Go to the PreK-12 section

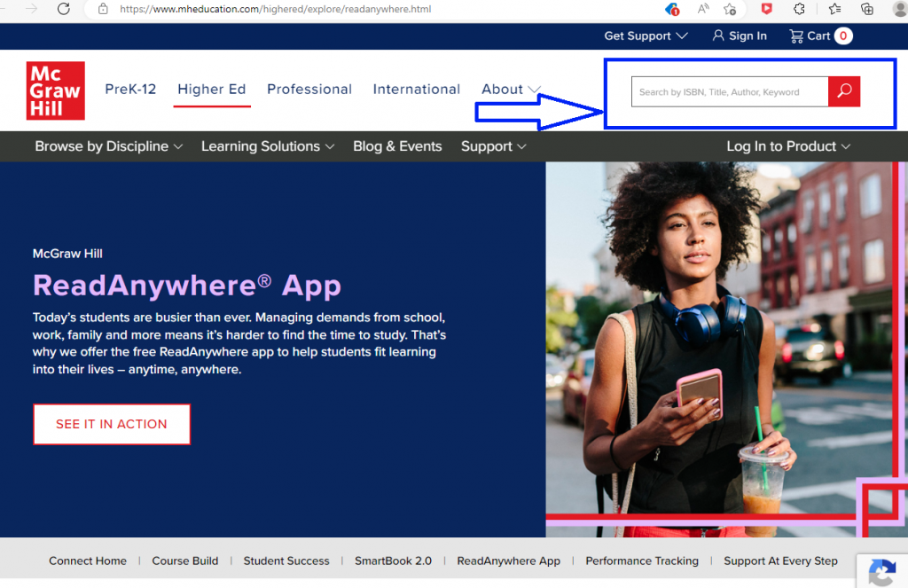(x=130, y=90)
